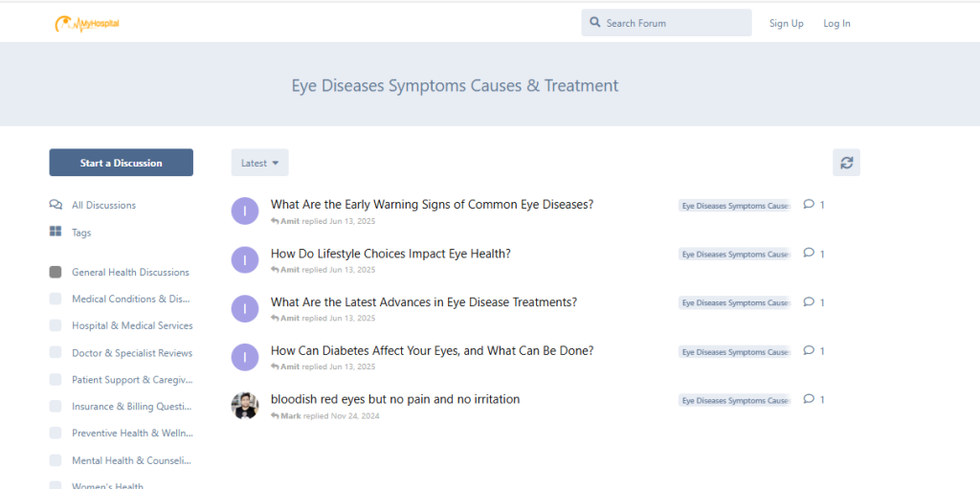The image size is (980, 489).
Task: Open Mark's avatar on bloodish red eyes post
Action: 245,406
